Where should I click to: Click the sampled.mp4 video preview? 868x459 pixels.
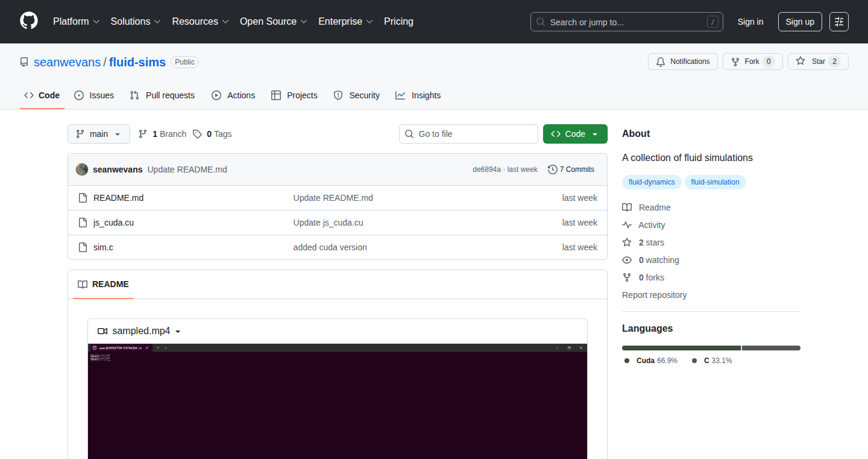338,401
